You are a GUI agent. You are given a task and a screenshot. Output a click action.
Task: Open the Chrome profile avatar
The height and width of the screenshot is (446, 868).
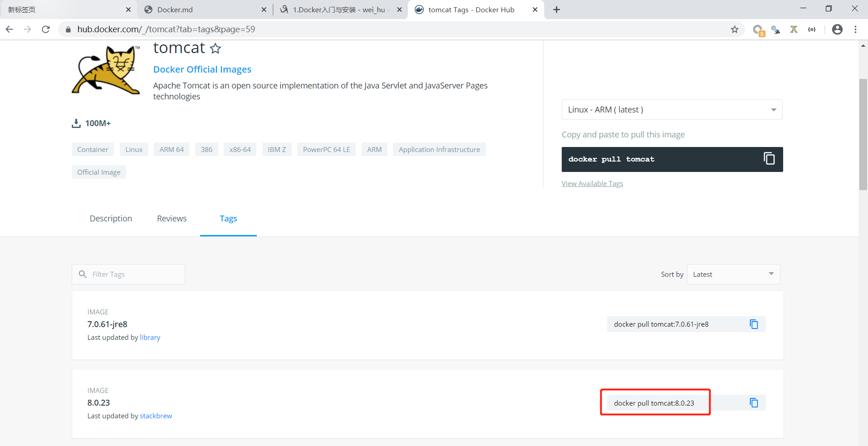tap(837, 29)
